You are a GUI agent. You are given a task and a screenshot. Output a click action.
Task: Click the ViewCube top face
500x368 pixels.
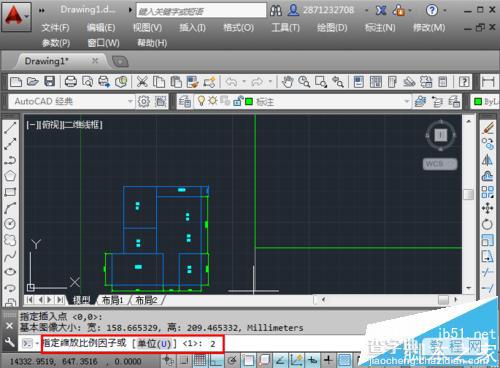coord(440,135)
